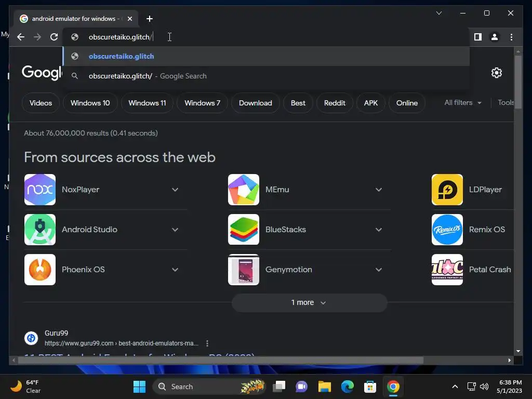Toggle Chrome's side panel icon
The width and height of the screenshot is (532, 399).
478,37
